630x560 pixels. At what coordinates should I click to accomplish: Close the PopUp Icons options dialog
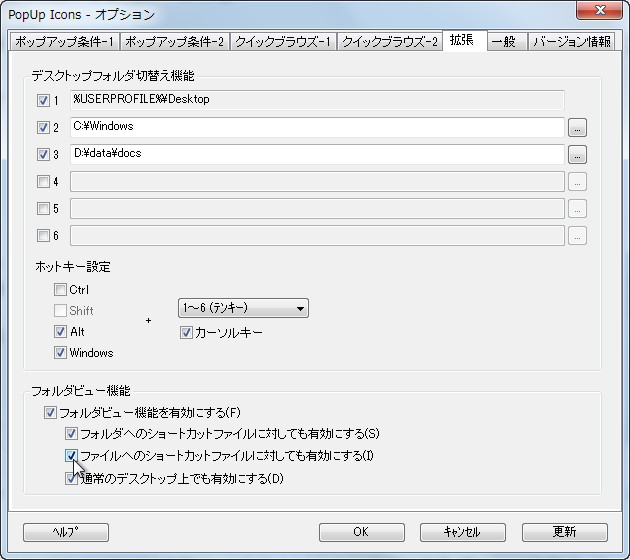click(599, 10)
